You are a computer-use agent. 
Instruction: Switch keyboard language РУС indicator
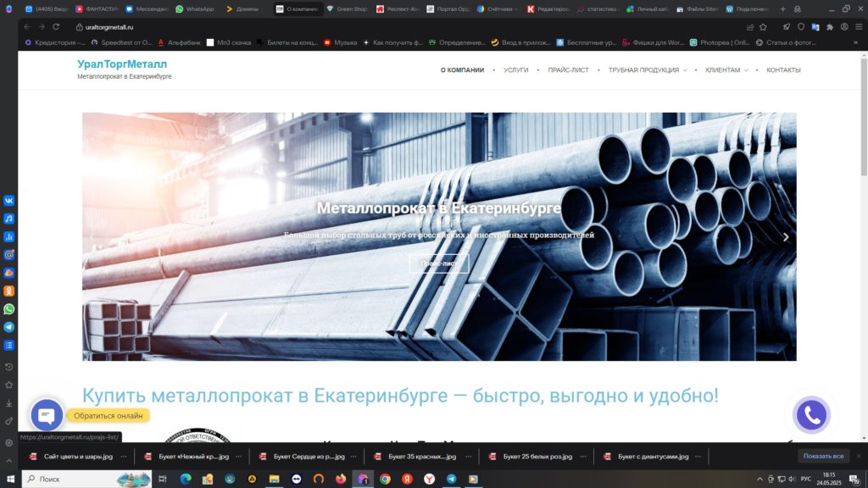(806, 480)
